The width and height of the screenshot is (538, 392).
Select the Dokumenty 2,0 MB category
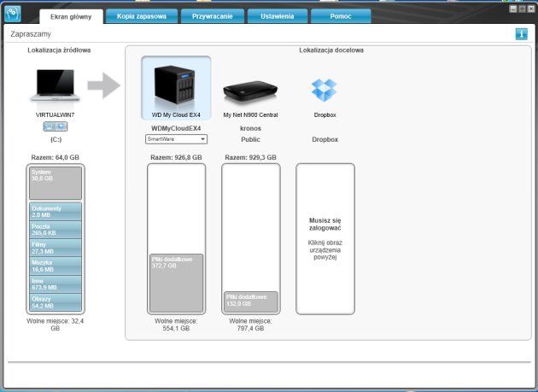[56, 212]
